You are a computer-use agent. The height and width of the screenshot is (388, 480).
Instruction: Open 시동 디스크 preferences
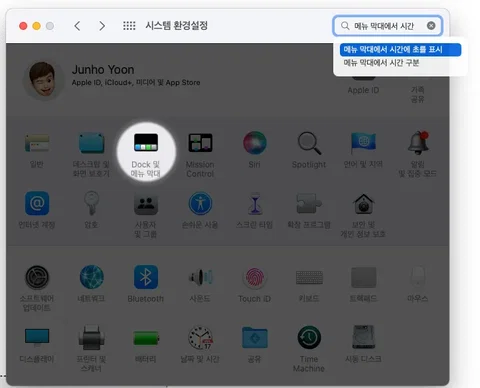pos(363,345)
